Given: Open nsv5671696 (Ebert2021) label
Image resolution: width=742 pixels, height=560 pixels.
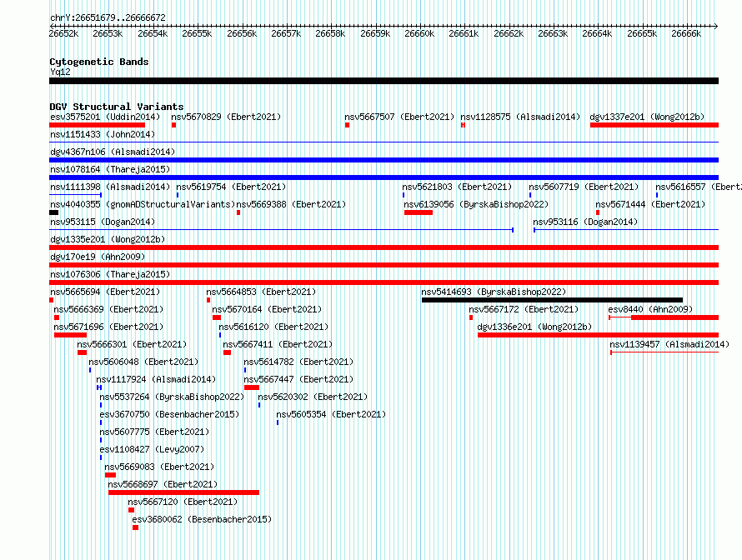Looking at the screenshot, I should tap(108, 327).
